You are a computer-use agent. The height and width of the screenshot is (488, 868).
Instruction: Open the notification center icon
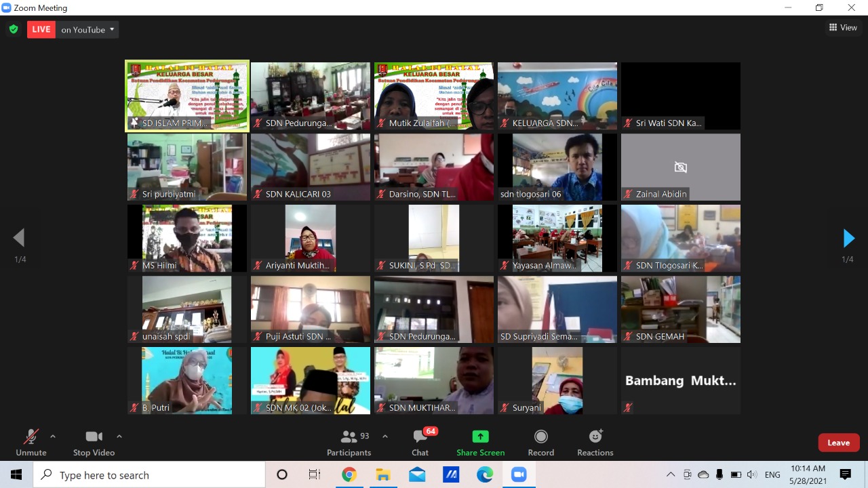click(x=846, y=474)
